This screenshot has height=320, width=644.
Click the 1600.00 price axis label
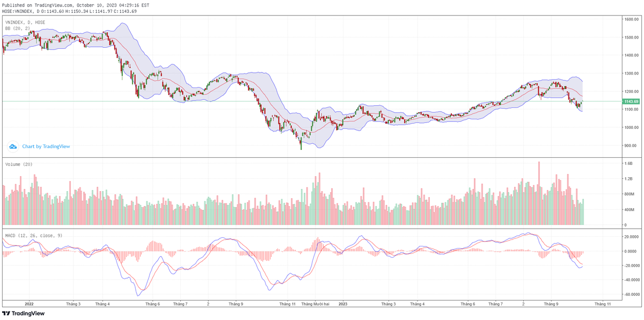(x=631, y=19)
